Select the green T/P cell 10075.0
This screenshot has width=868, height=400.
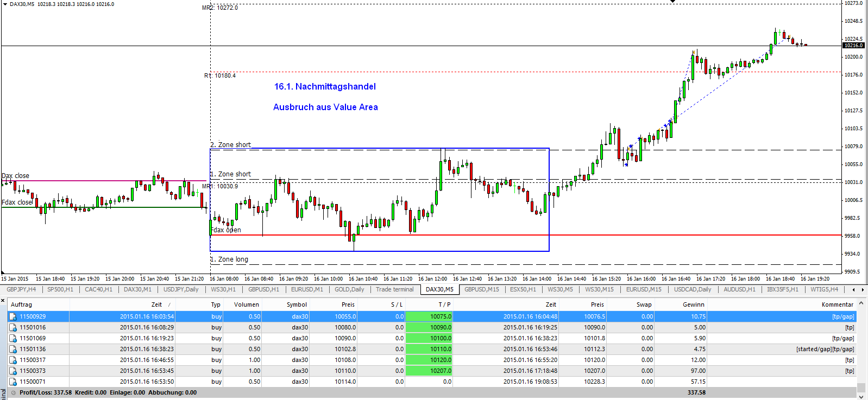(x=429, y=316)
